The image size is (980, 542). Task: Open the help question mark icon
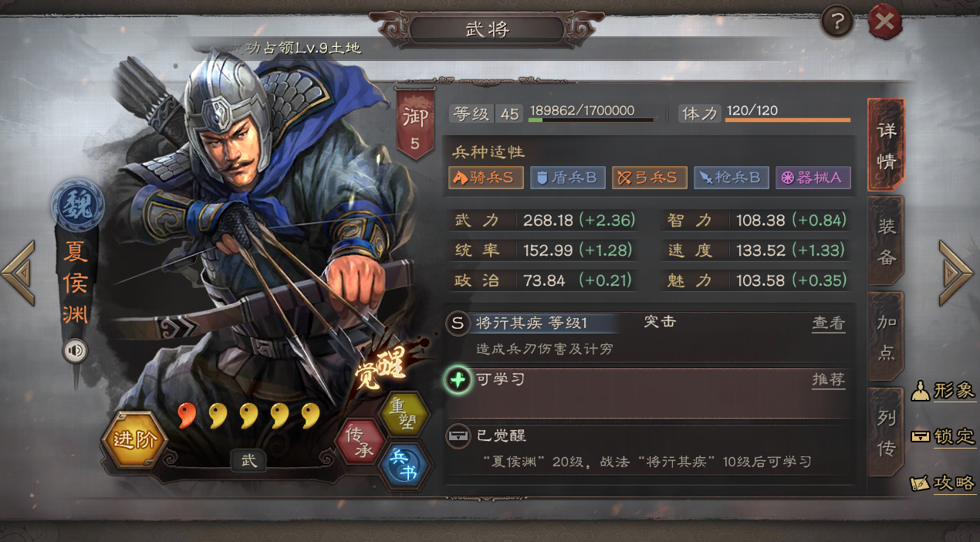837,22
